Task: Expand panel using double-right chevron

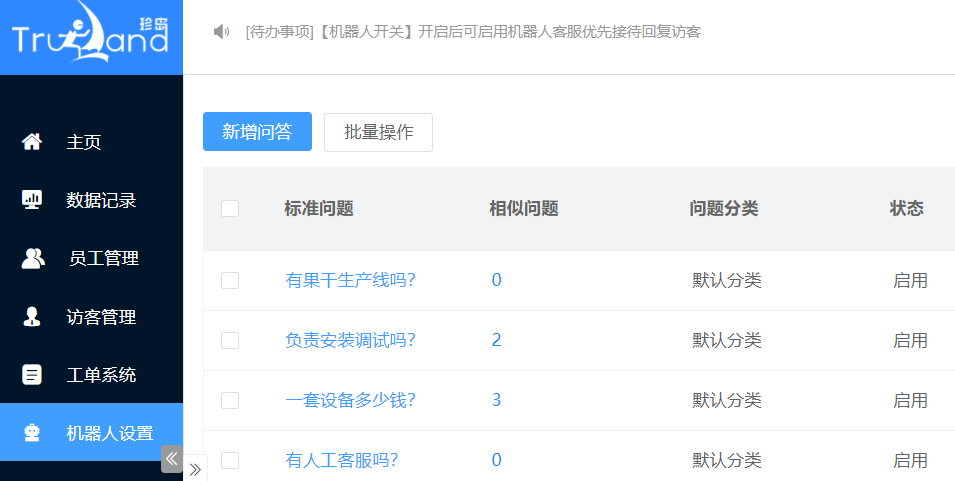Action: (x=195, y=468)
